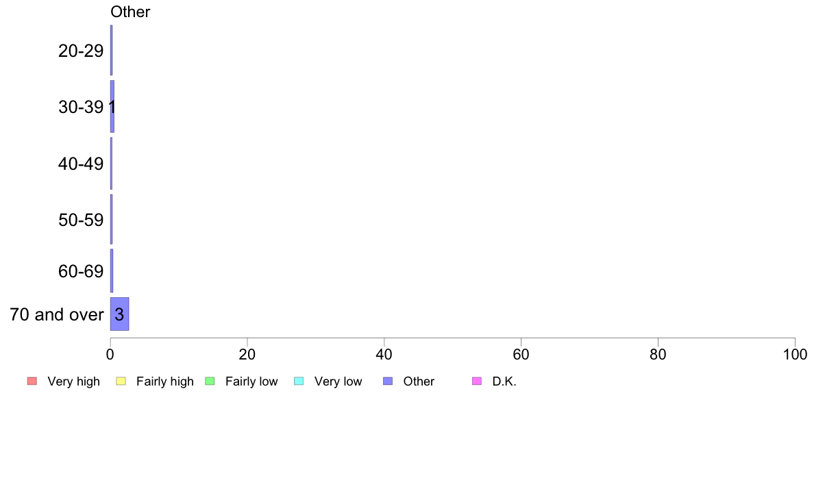Click the Fairly low legend label
814x504 pixels.
251,381
